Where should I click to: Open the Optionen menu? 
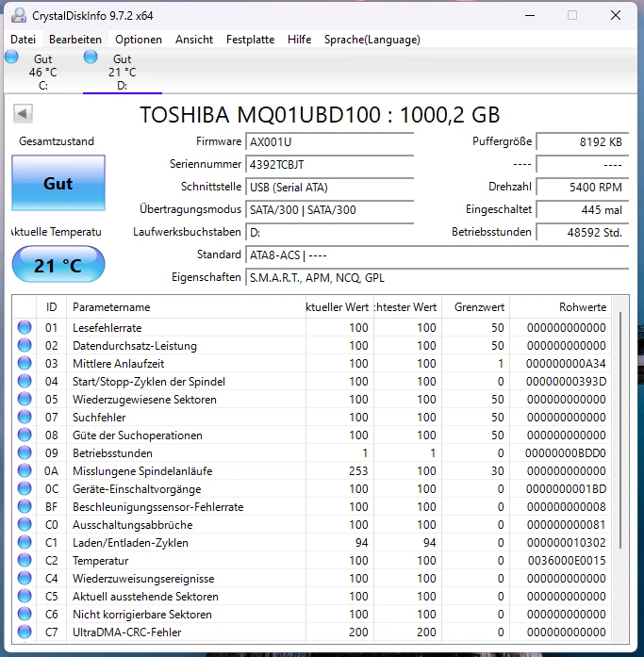[x=139, y=40]
